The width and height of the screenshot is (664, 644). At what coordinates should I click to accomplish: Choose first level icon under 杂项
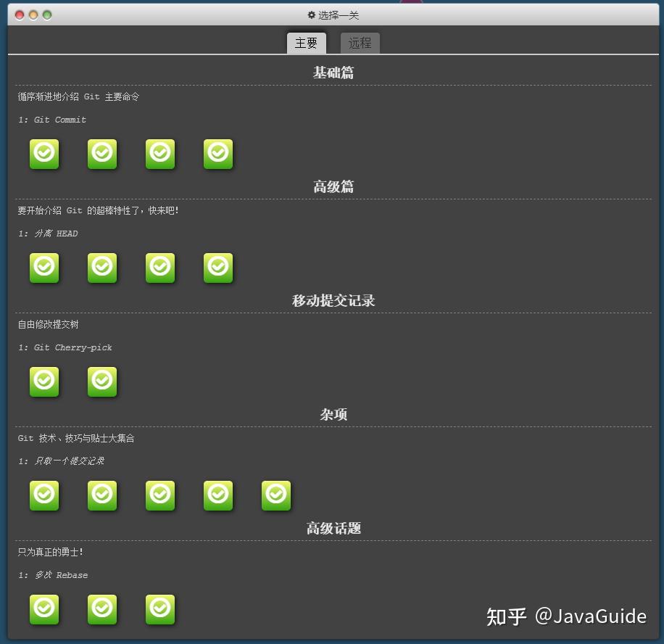coord(44,495)
